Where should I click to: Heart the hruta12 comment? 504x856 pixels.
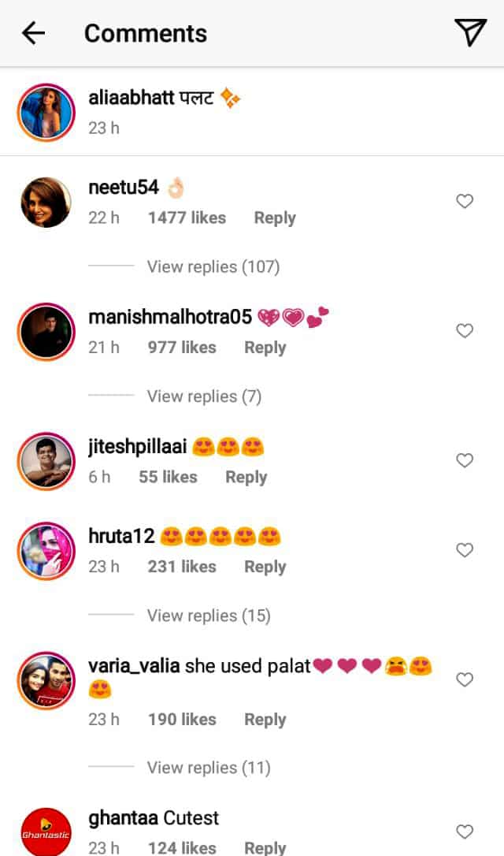tap(465, 550)
